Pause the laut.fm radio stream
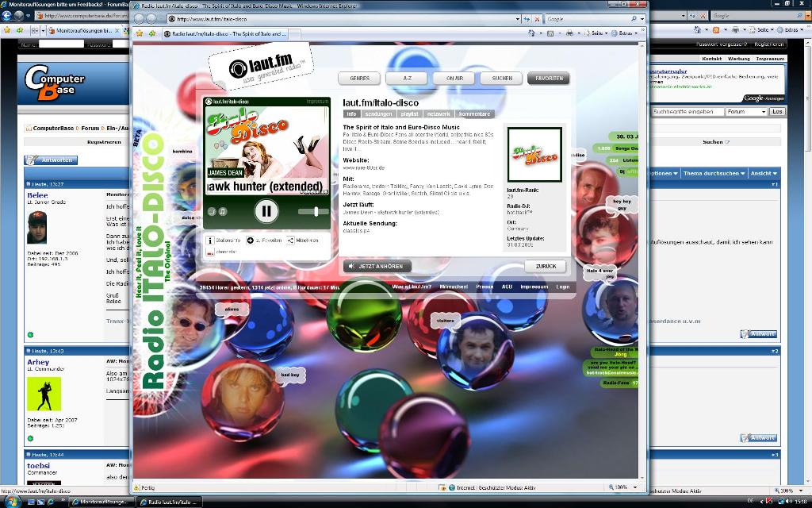Screen dimensions: 812x508 tap(266, 211)
